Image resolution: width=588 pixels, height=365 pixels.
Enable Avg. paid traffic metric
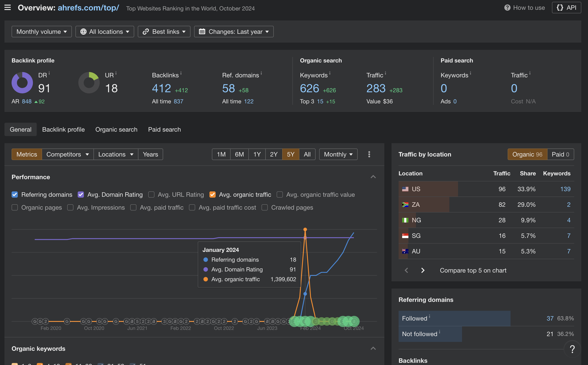pyautogui.click(x=133, y=207)
